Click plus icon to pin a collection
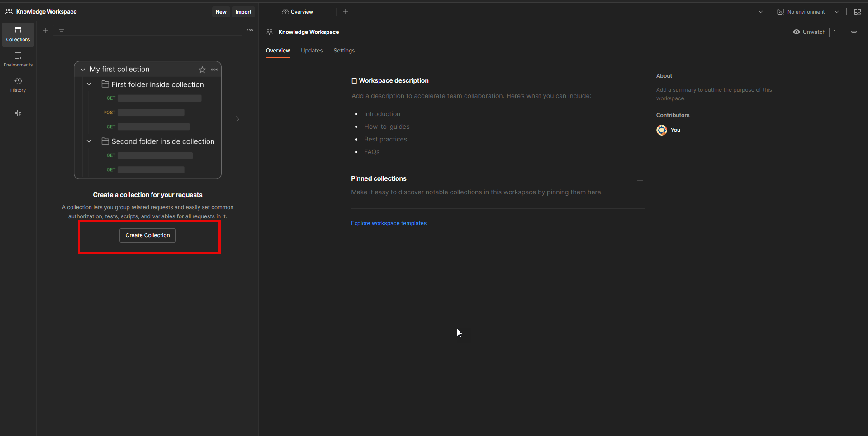Viewport: 868px width, 436px height. point(640,180)
